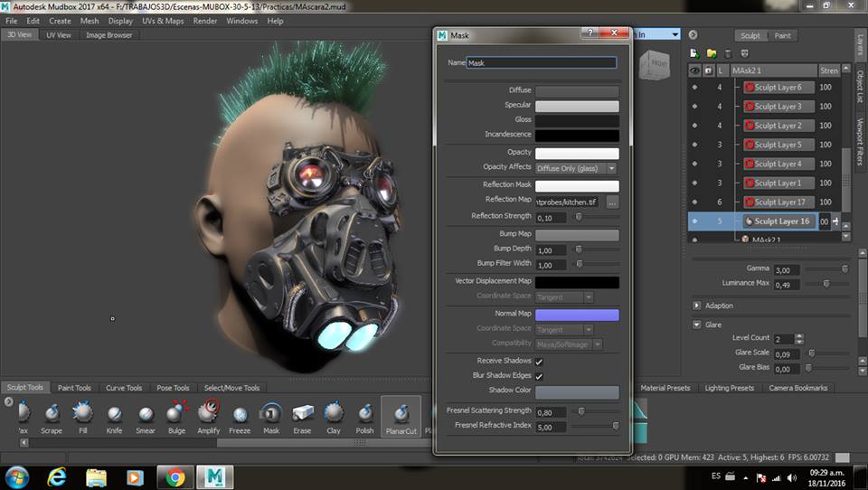Viewport: 868px width, 490px height.
Task: Switch to the Image Browser tab
Action: (109, 35)
